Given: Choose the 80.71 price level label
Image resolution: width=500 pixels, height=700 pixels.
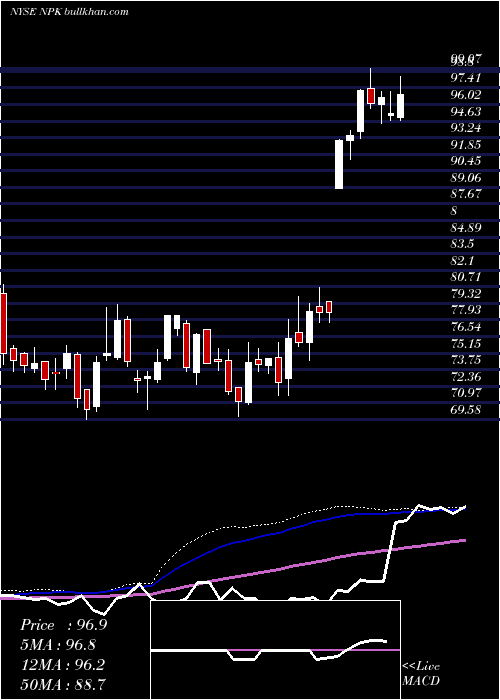Looking at the screenshot, I should 466,277.
